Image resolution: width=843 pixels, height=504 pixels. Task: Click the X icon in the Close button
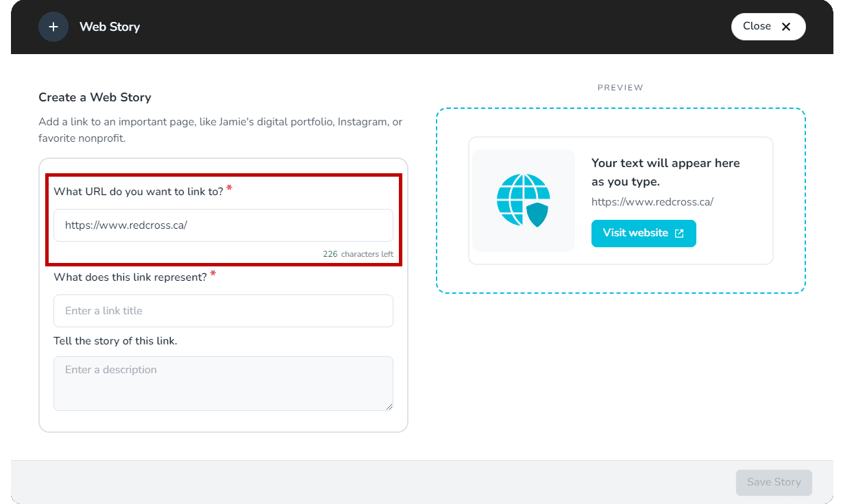pyautogui.click(x=786, y=27)
